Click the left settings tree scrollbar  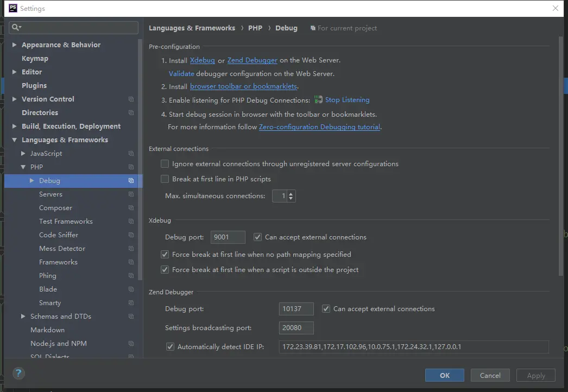coord(140,160)
